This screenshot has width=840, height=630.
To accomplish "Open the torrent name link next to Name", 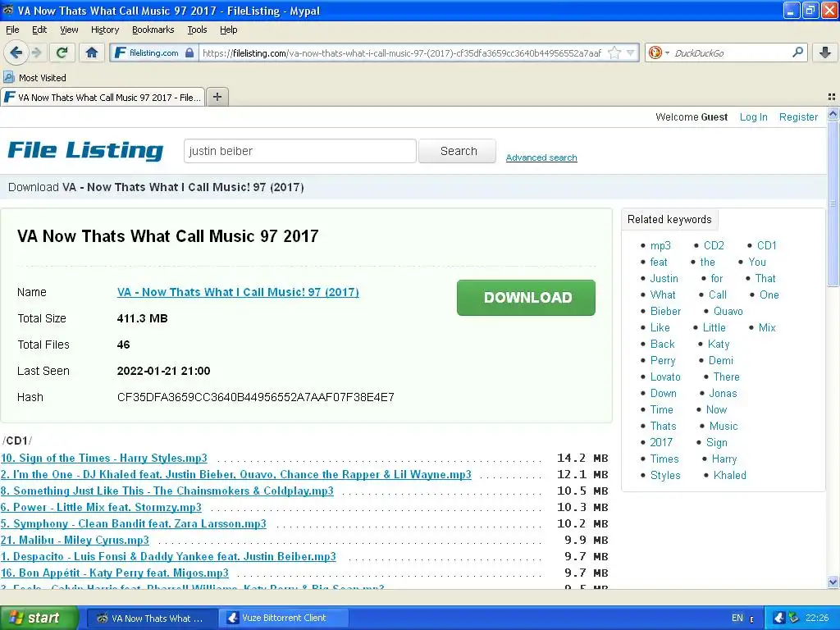I will pyautogui.click(x=238, y=292).
